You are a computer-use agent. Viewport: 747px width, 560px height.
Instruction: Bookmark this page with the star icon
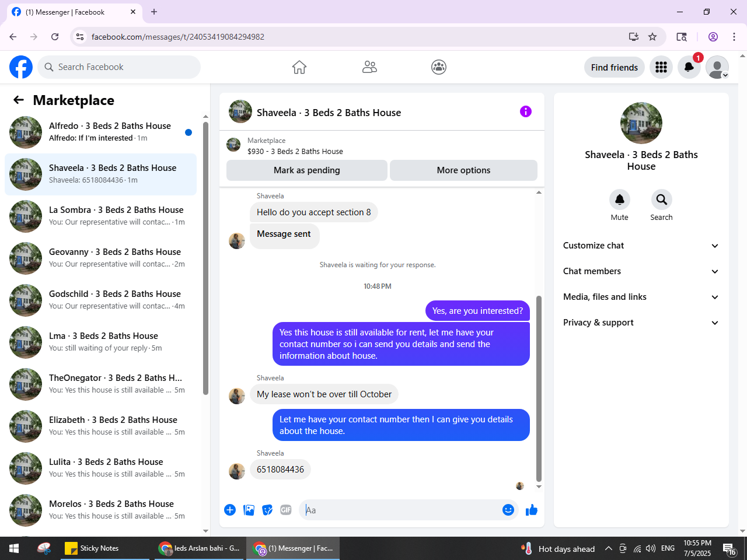point(652,37)
